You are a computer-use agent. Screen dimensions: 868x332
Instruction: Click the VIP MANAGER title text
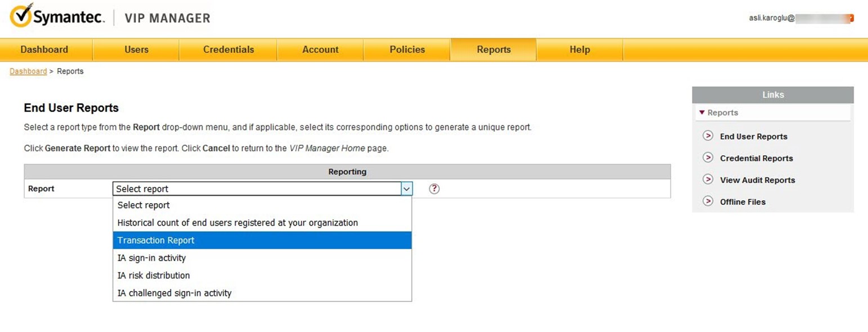[x=167, y=18]
